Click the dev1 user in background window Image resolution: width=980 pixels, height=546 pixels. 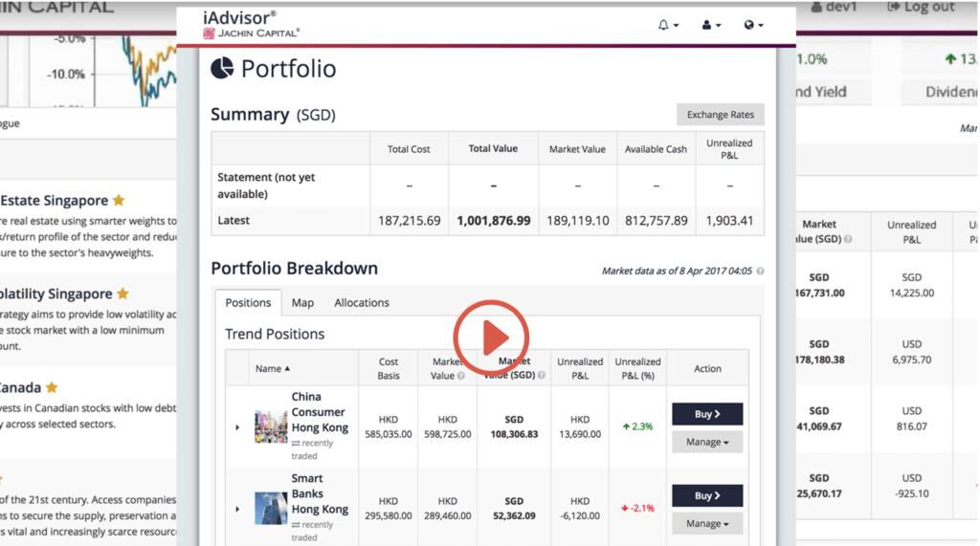[835, 7]
